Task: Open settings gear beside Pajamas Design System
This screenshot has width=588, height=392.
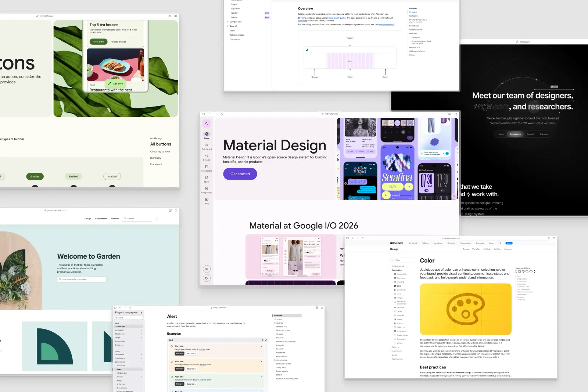Action: click(141, 313)
